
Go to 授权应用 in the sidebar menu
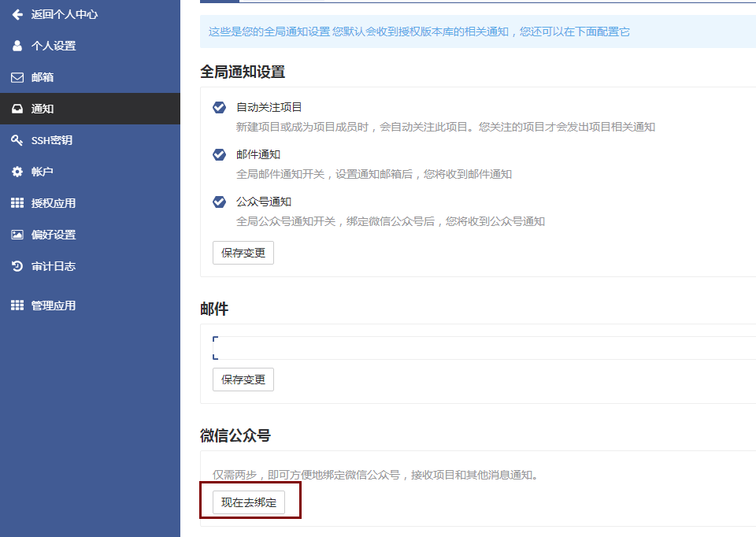(53, 203)
